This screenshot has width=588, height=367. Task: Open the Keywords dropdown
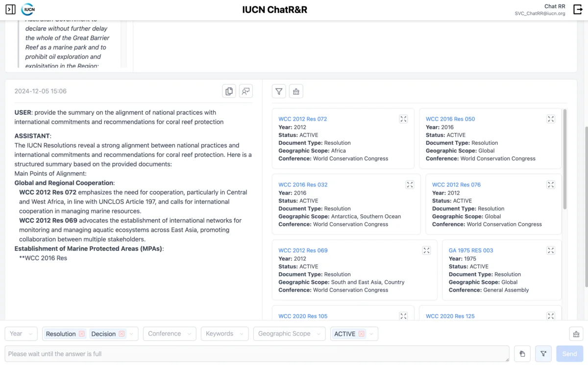224,334
